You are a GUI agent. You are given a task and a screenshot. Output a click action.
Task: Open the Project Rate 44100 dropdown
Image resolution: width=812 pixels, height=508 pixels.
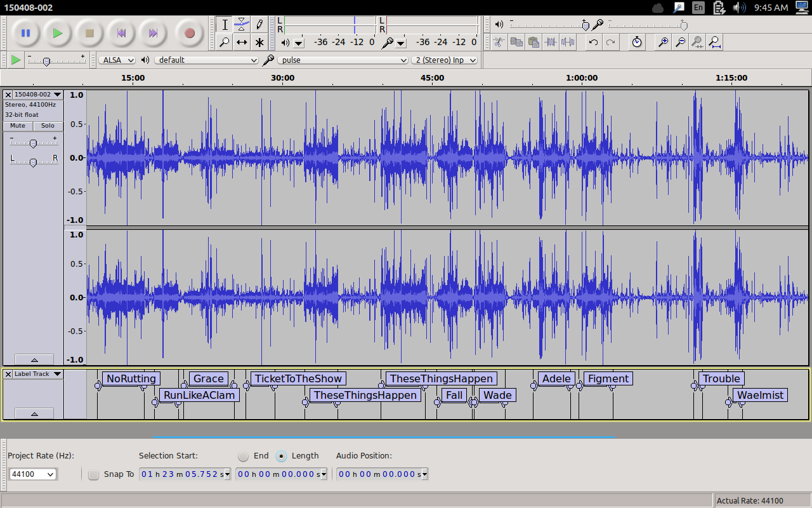tap(33, 474)
